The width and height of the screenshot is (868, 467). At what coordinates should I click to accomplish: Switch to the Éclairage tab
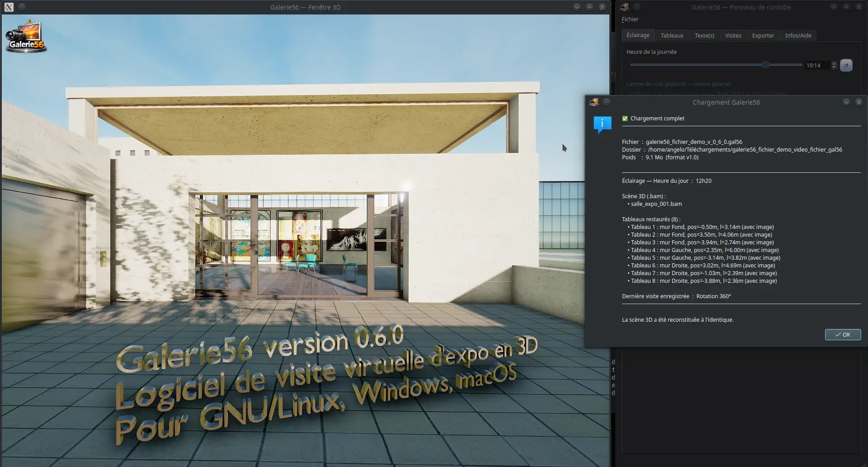point(638,35)
